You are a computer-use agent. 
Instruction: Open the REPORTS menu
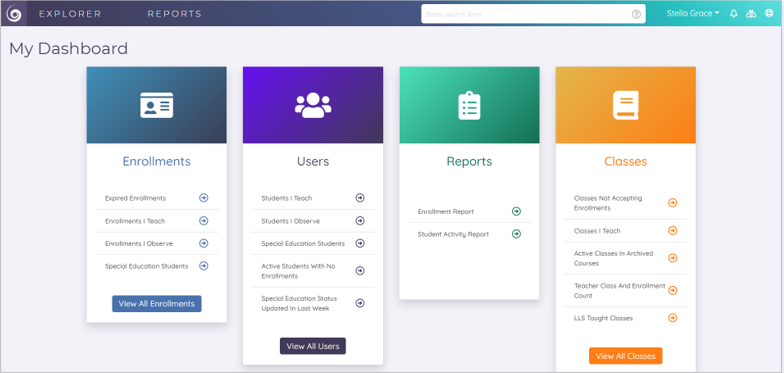pyautogui.click(x=174, y=14)
